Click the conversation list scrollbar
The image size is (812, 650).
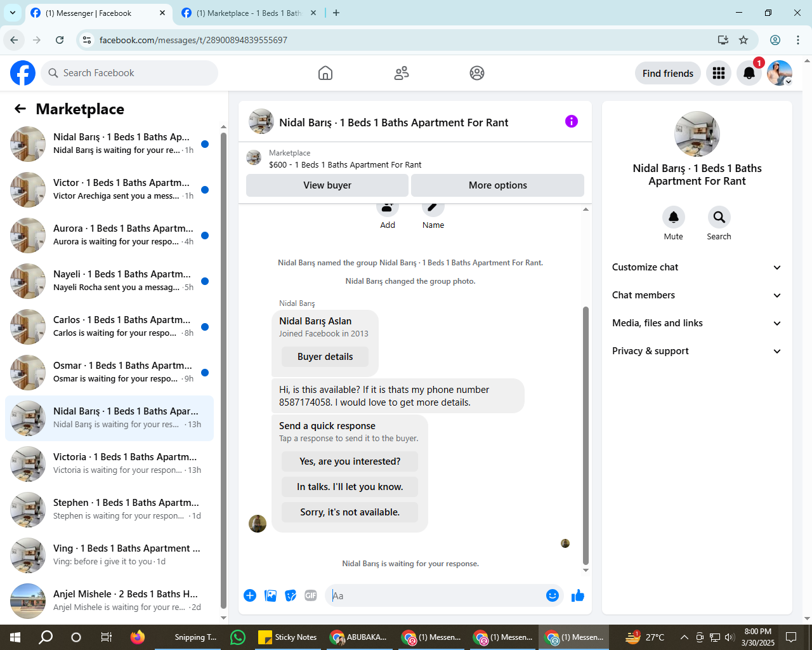pyautogui.click(x=223, y=370)
